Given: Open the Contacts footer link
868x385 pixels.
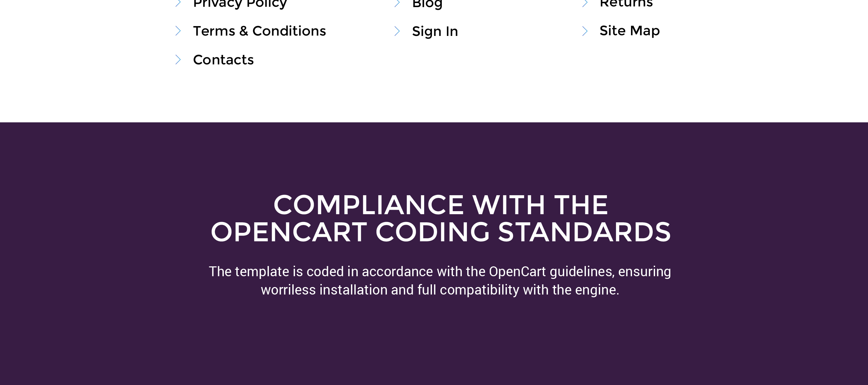Looking at the screenshot, I should click(x=223, y=60).
